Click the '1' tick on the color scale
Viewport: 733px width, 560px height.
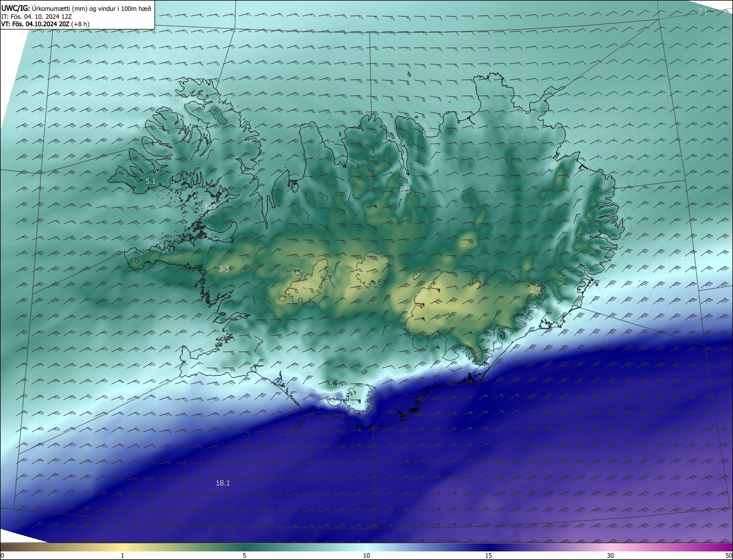pyautogui.click(x=123, y=556)
